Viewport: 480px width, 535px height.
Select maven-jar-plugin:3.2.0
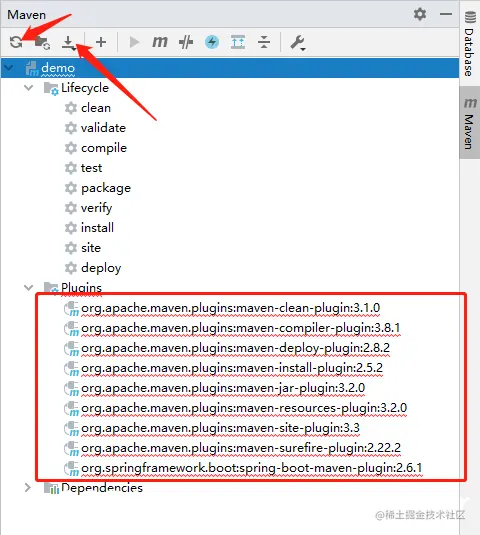[223, 388]
